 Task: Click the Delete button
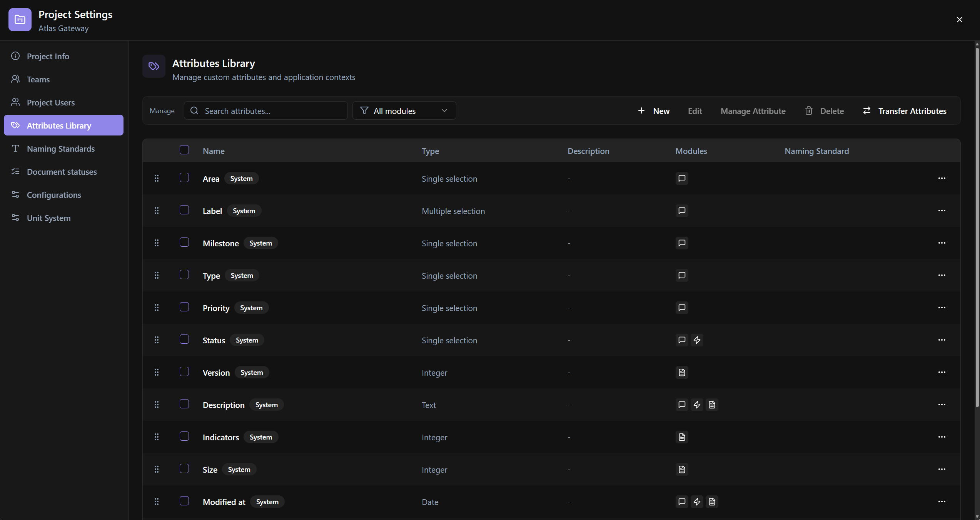[824, 111]
